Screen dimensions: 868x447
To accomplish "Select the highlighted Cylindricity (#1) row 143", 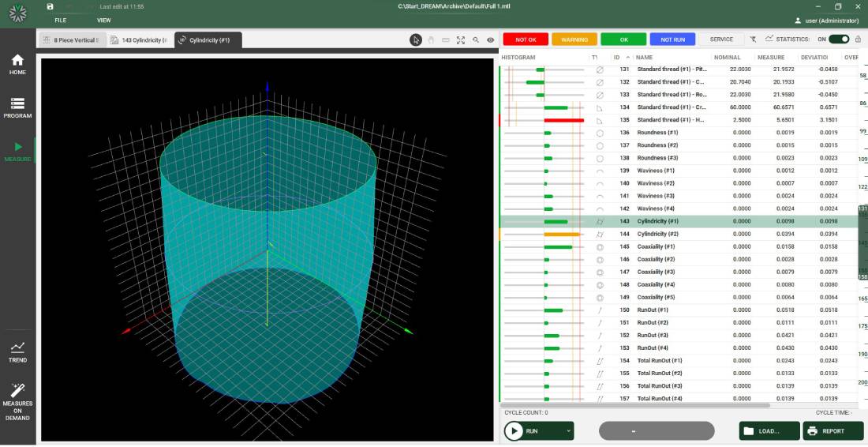I will click(679, 222).
